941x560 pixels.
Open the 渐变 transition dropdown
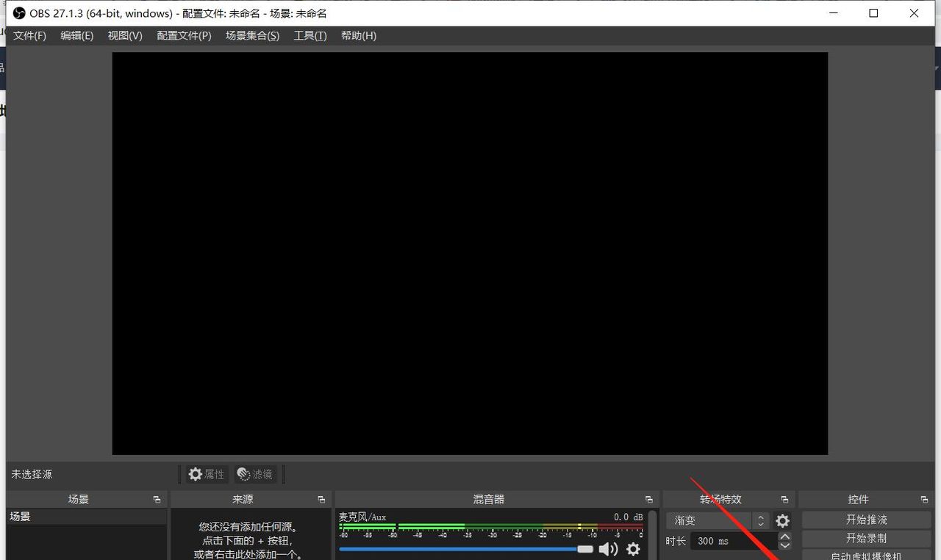[718, 520]
